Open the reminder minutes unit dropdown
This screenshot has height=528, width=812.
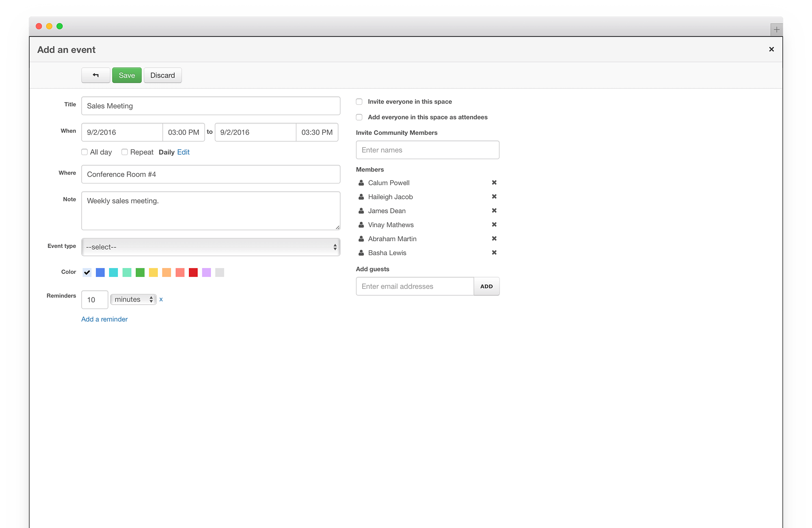[x=133, y=299]
